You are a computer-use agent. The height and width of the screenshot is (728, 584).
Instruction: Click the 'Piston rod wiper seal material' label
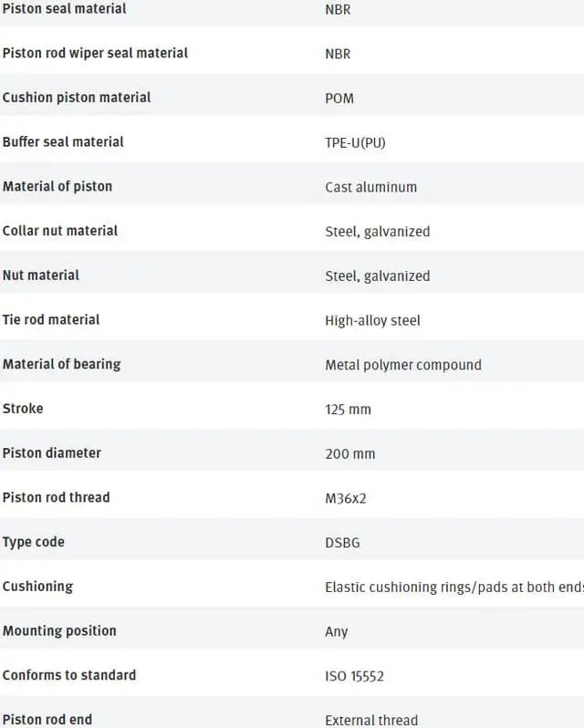pyautogui.click(x=95, y=53)
